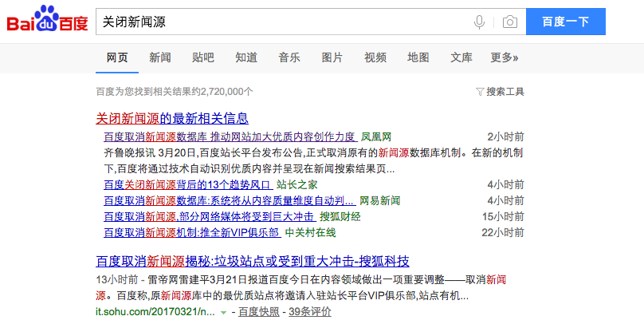Open the 搜索工具 filter
This screenshot has width=644, height=320.
pyautogui.click(x=500, y=92)
